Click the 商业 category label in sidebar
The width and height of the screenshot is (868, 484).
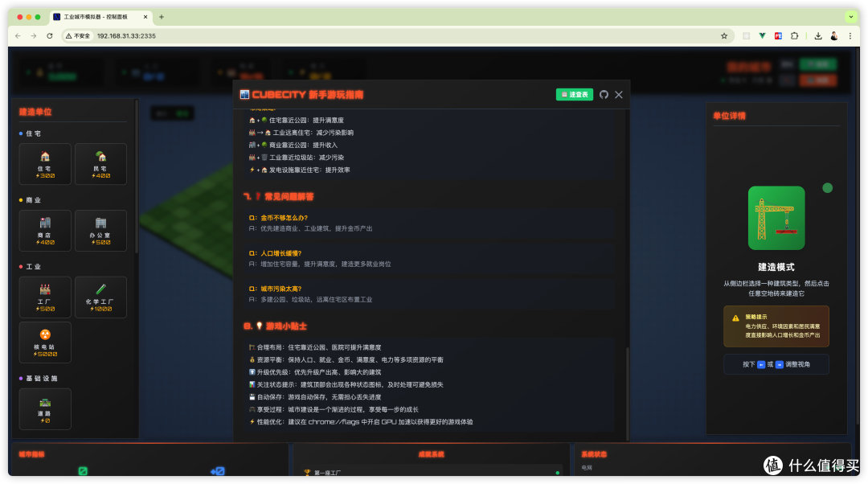tap(33, 200)
